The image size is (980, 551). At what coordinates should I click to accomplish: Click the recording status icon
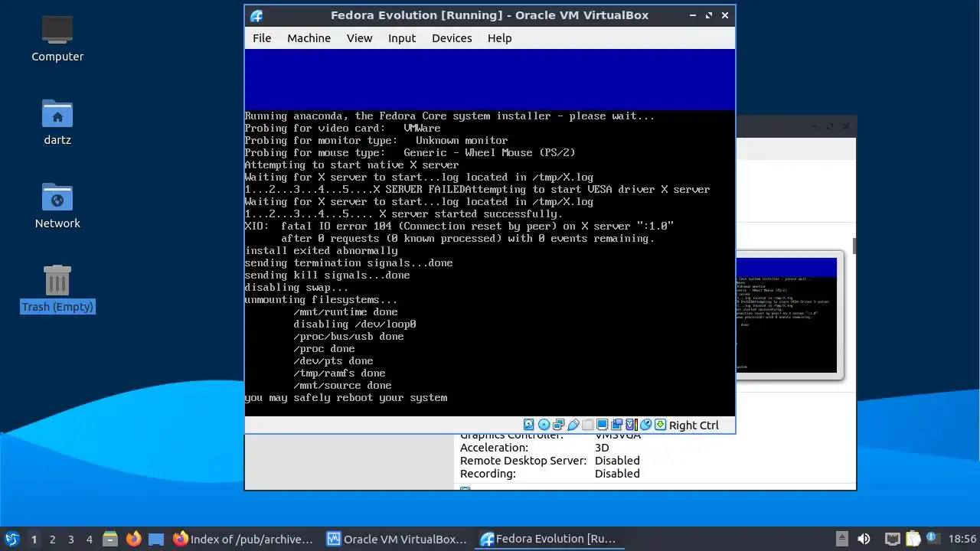616,425
